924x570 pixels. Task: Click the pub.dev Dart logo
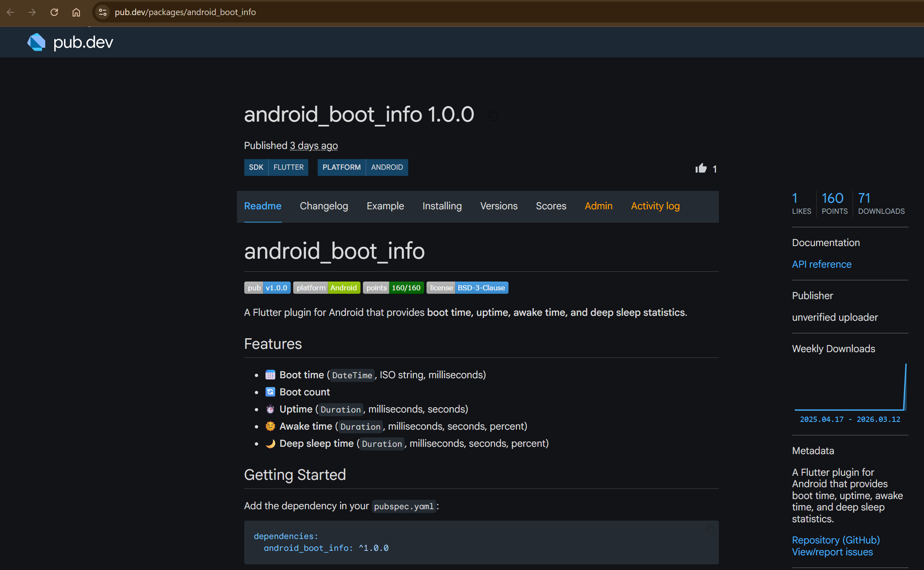tap(37, 42)
